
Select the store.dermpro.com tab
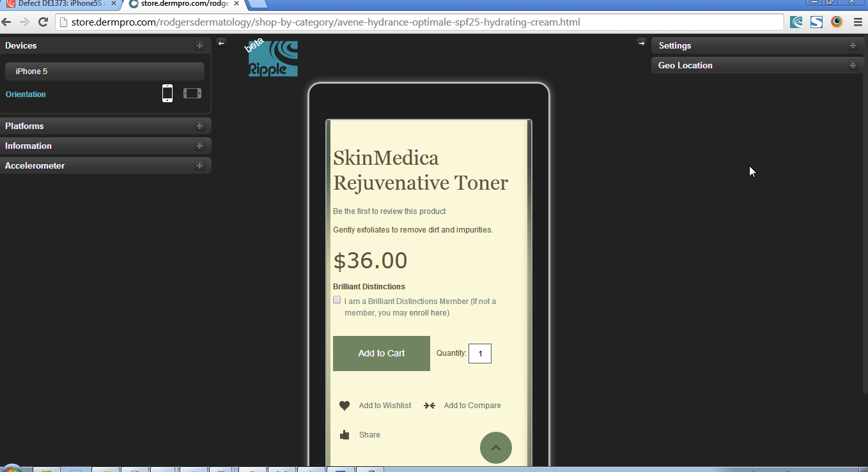182,4
